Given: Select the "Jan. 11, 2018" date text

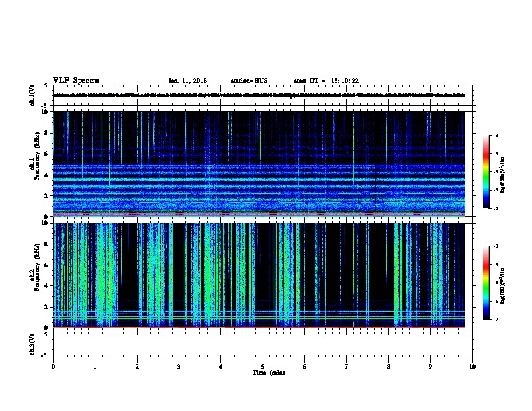Looking at the screenshot, I should 187,81.
